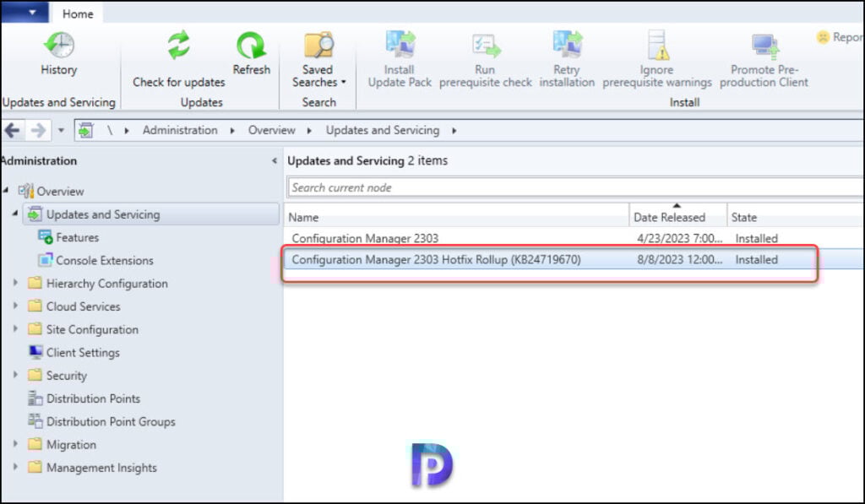This screenshot has height=504, width=865.
Task: Click the Check for updates icon
Action: coord(179,46)
